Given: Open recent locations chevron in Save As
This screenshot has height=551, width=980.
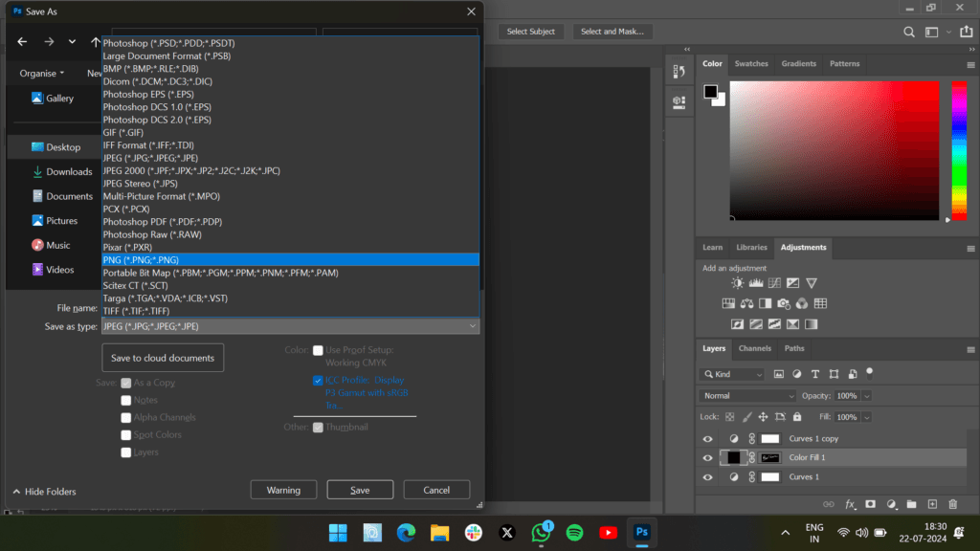Looking at the screenshot, I should (72, 42).
